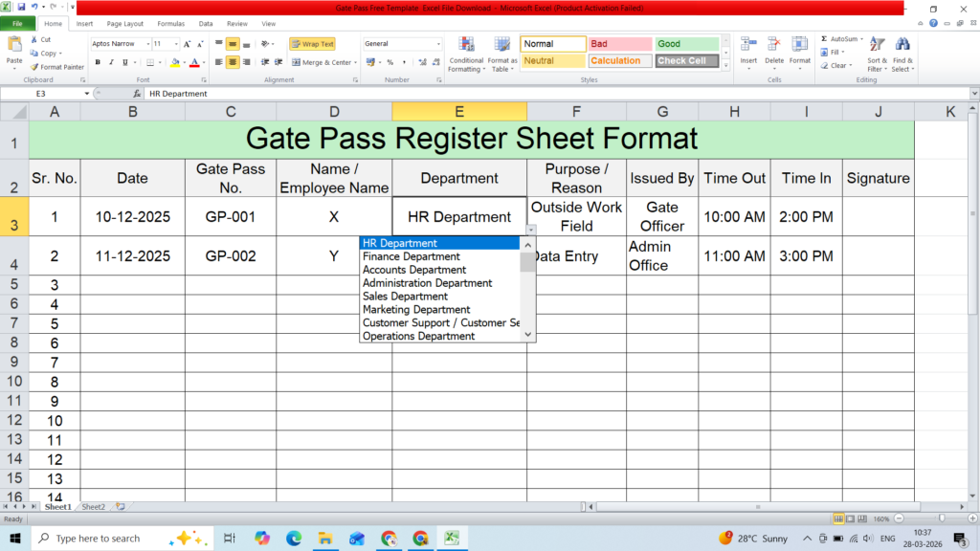980x551 pixels.
Task: Toggle Italic formatting
Action: coord(111,62)
